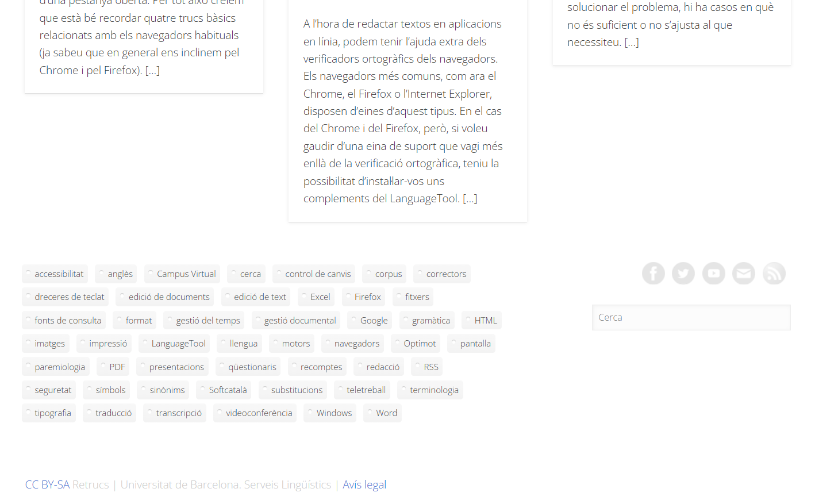815x504 pixels.
Task: Open the RSS feed icon
Action: click(x=774, y=274)
